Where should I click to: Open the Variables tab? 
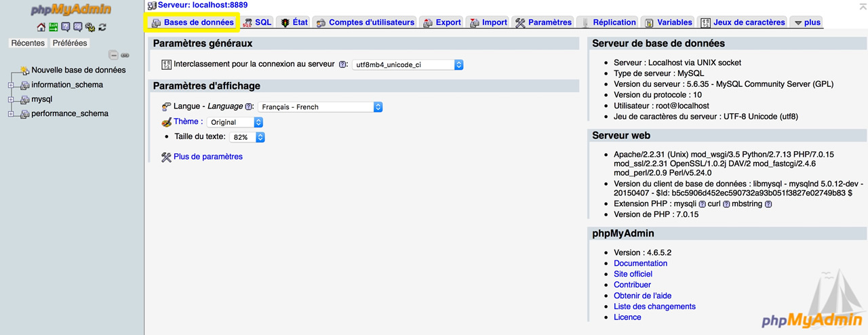(x=669, y=22)
